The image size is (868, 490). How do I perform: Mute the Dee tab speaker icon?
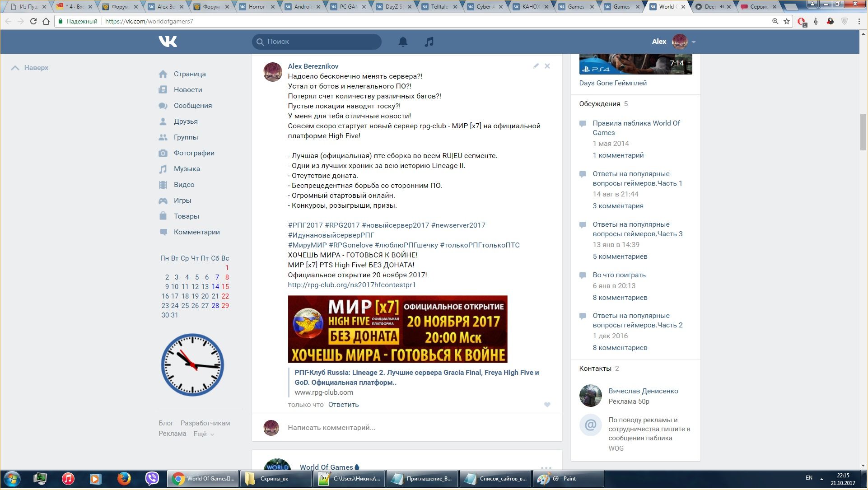click(721, 7)
